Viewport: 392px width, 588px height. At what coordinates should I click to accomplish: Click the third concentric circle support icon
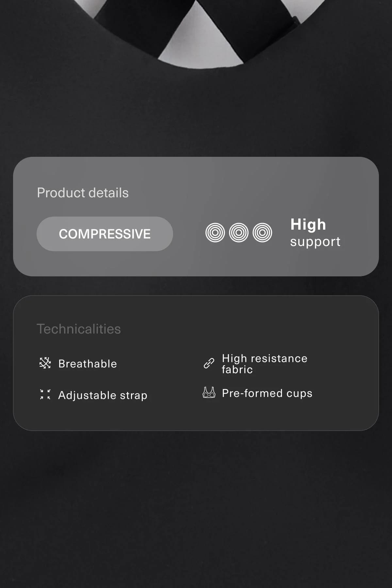262,233
